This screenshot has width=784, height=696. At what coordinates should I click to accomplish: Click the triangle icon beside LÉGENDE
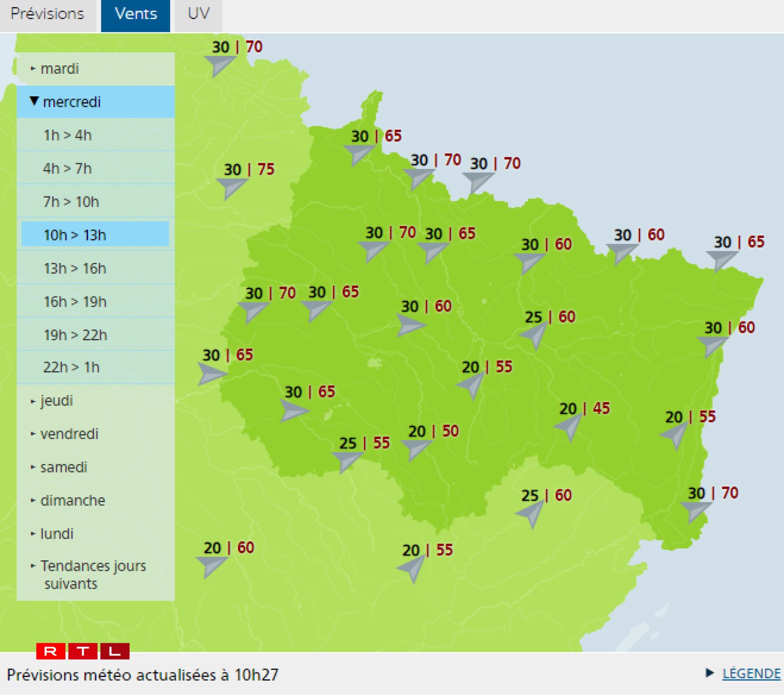coord(710,673)
